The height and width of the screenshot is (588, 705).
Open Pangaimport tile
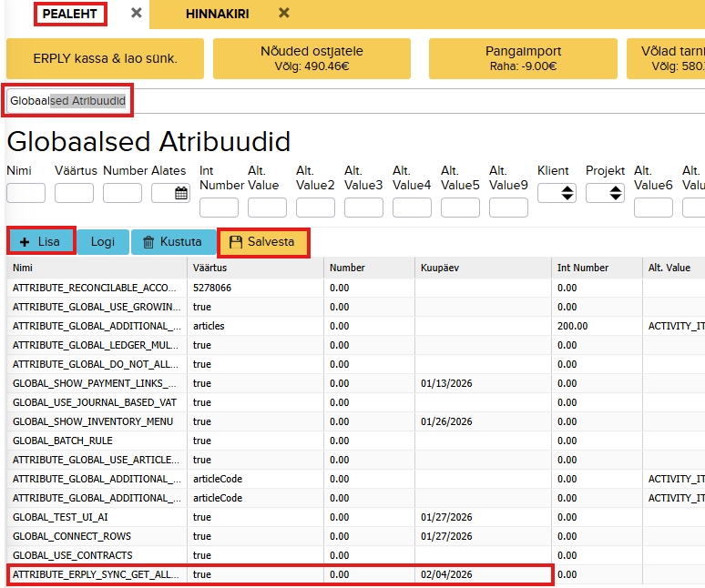(522, 59)
